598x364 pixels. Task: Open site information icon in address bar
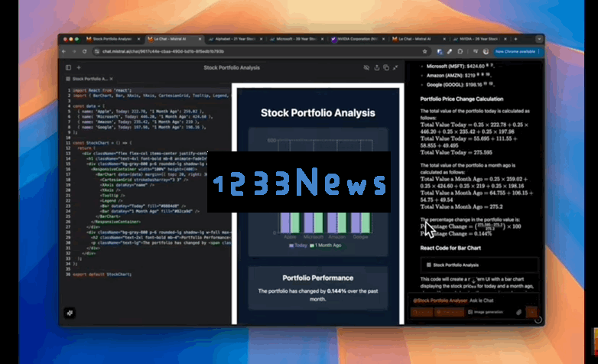[x=97, y=51]
